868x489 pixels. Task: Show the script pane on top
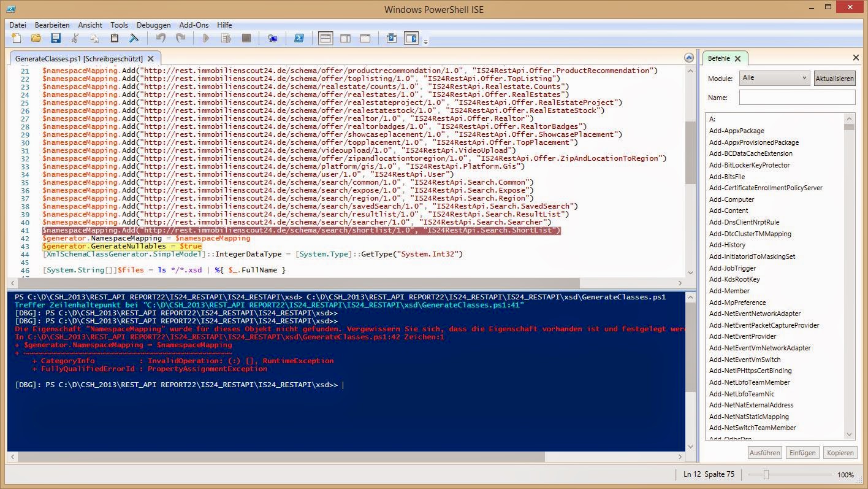(x=325, y=39)
